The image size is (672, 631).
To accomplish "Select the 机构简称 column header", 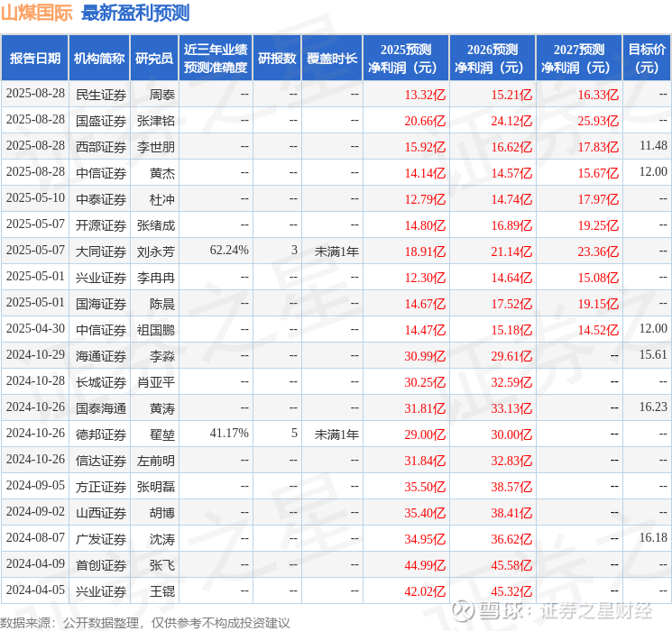I will point(99,59).
